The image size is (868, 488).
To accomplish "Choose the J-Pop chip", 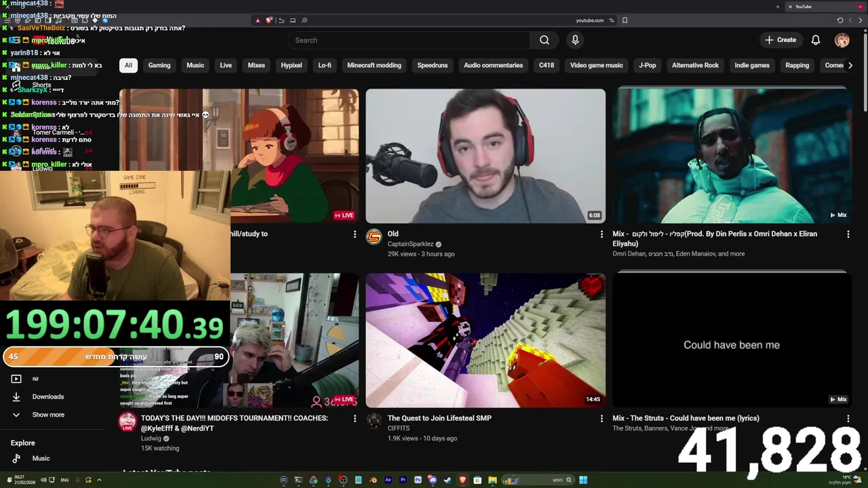I will point(648,65).
